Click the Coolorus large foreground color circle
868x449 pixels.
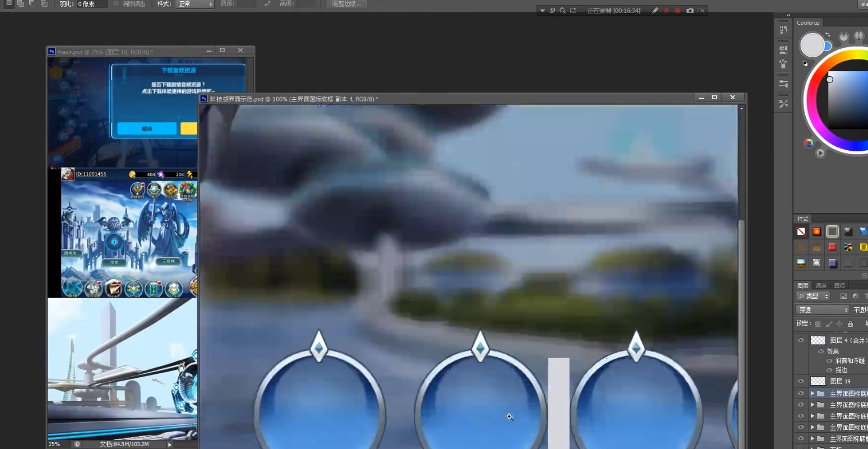pos(812,45)
